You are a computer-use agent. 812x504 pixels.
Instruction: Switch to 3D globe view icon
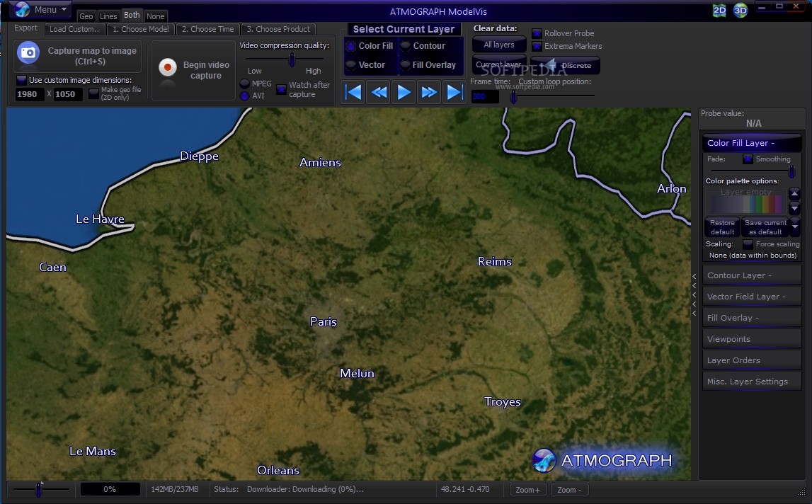740,11
